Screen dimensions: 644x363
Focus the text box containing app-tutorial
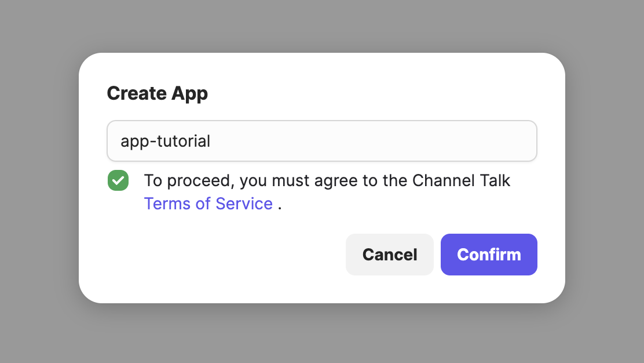click(x=321, y=141)
